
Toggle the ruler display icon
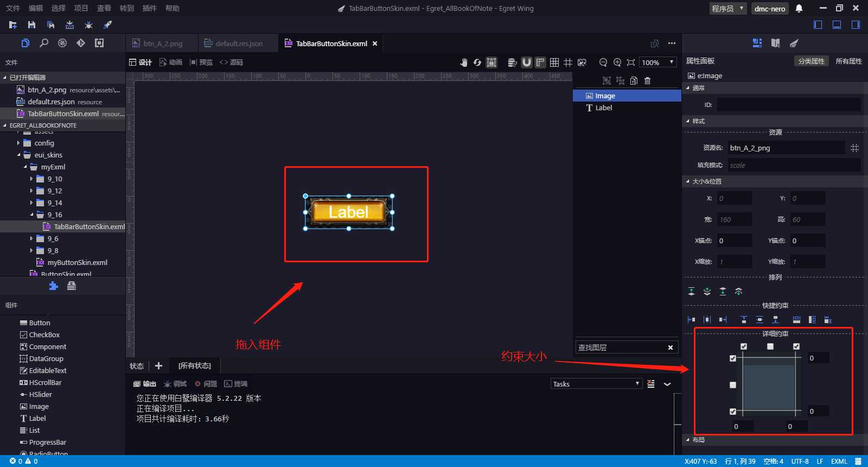click(x=540, y=62)
